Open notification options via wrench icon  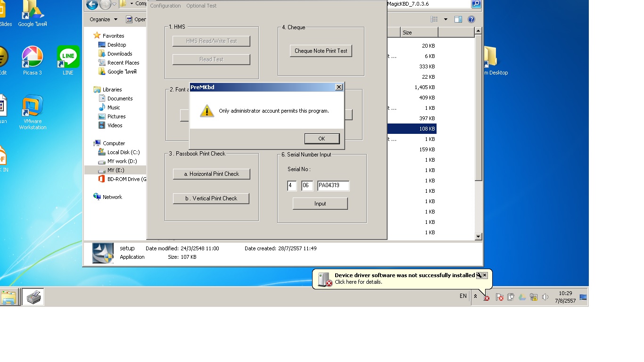tap(479, 275)
